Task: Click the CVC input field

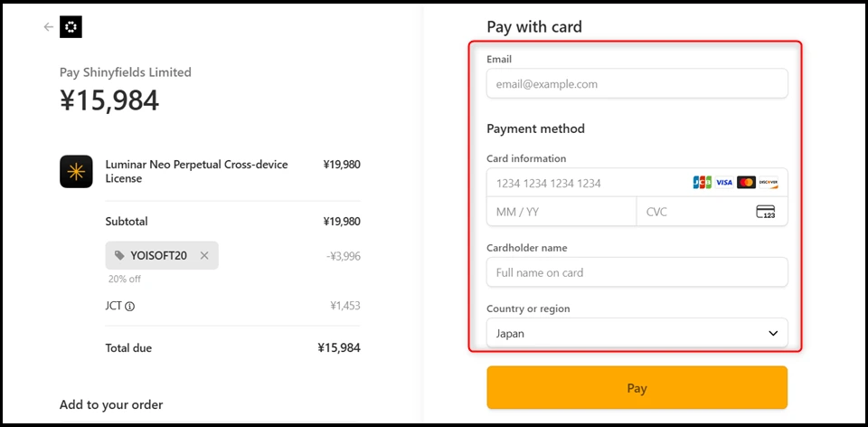Action: (692, 212)
